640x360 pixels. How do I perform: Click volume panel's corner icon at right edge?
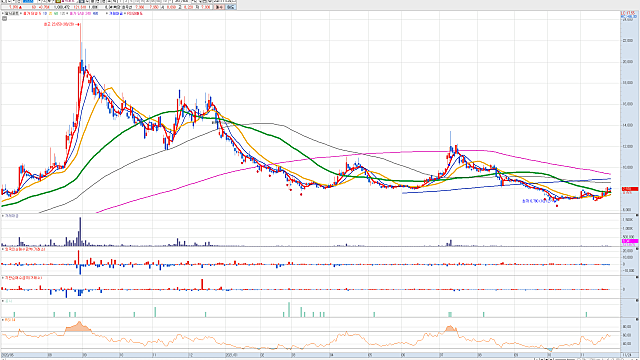pyautogui.click(x=637, y=216)
